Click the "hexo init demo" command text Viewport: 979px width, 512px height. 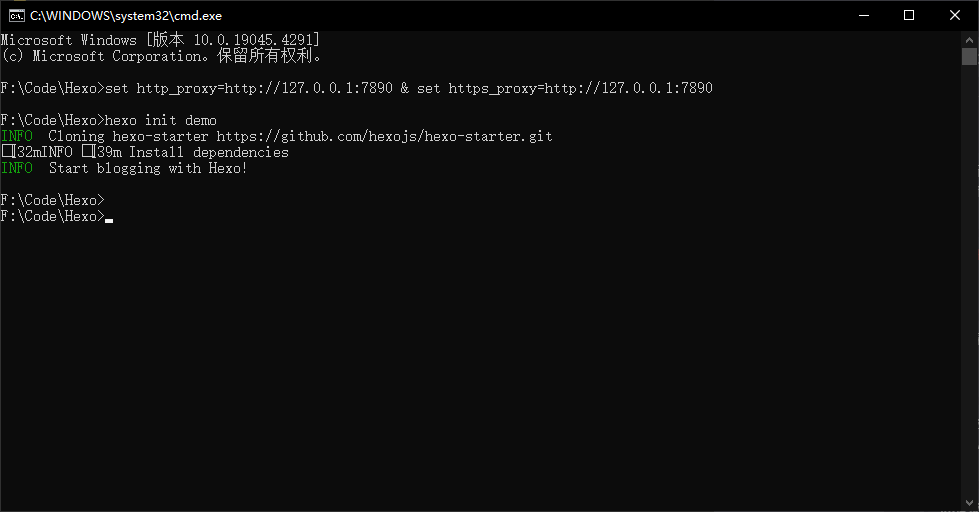[160, 120]
